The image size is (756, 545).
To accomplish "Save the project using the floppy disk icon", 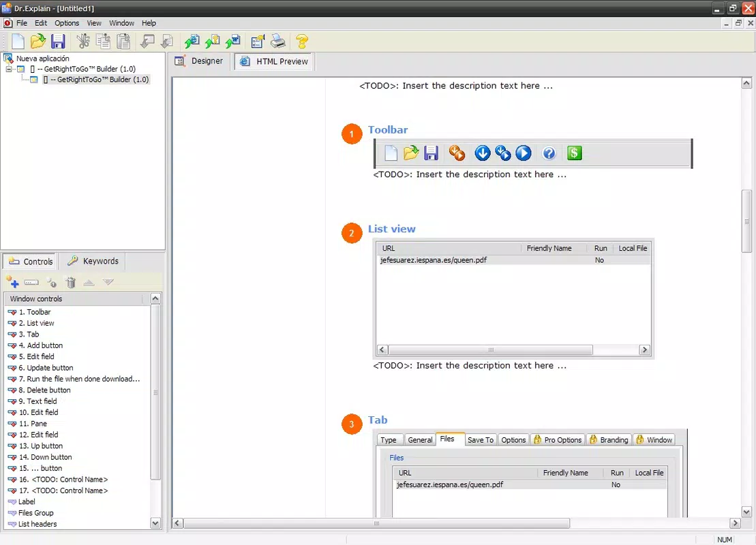I will tap(58, 42).
